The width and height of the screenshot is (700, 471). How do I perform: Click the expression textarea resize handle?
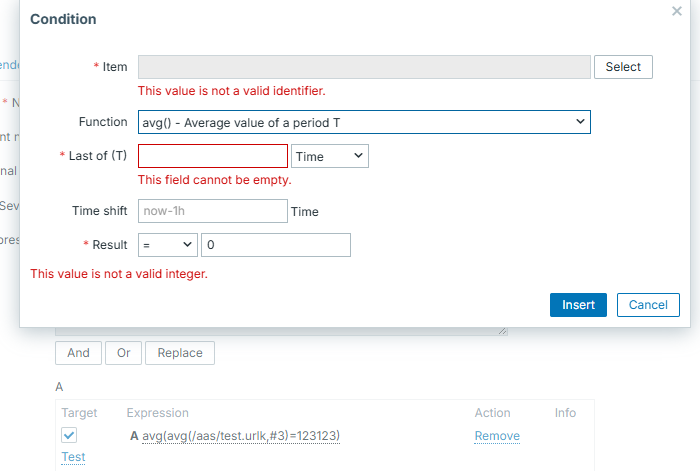tap(503, 331)
